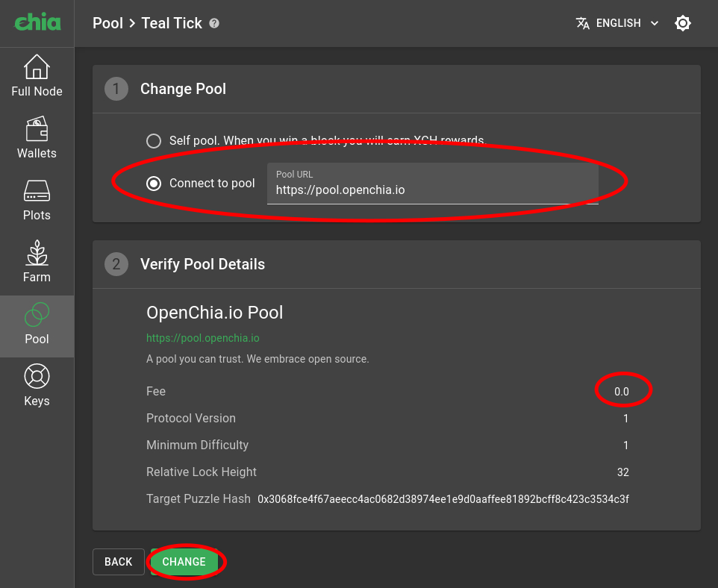Click the Verify Pool Details heading
Screen dimensions: 718x588
tap(202, 264)
